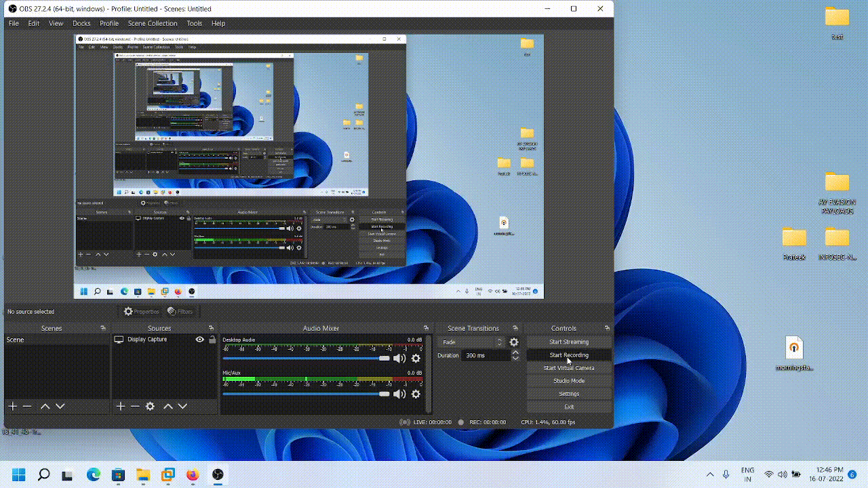This screenshot has width=868, height=488.
Task: Select the morningsta... file on the desktop
Action: pos(794,354)
